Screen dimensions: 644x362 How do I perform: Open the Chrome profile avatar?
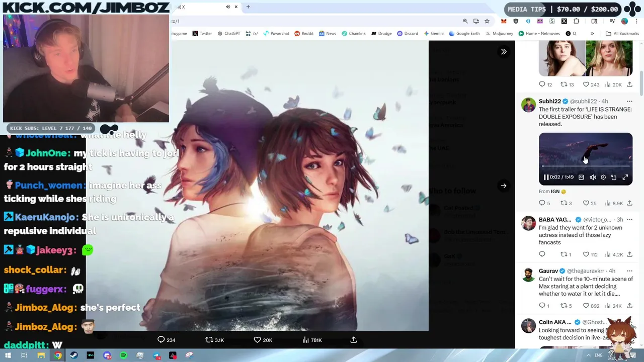[624, 21]
